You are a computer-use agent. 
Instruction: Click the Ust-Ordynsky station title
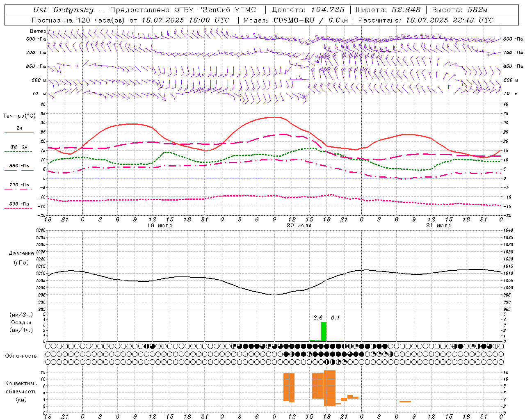64,10
